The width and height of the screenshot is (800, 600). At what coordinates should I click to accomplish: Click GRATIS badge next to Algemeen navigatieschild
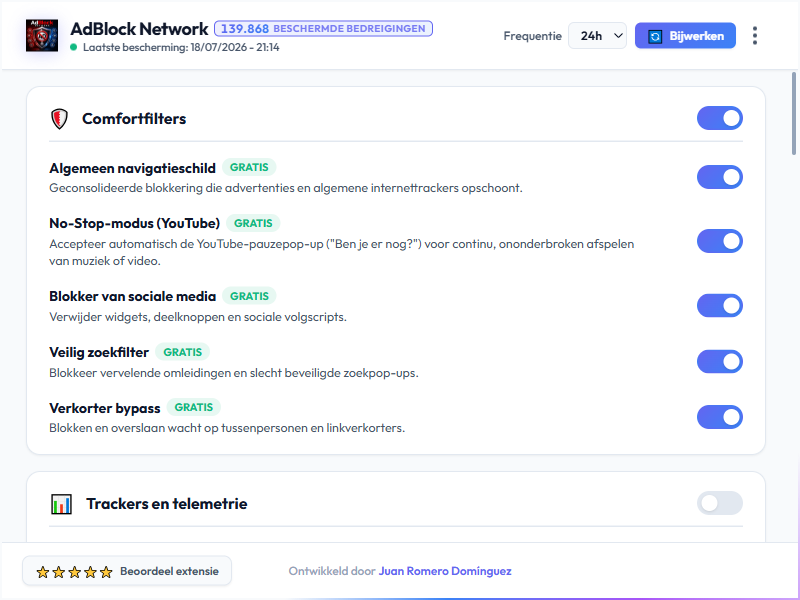(249, 167)
